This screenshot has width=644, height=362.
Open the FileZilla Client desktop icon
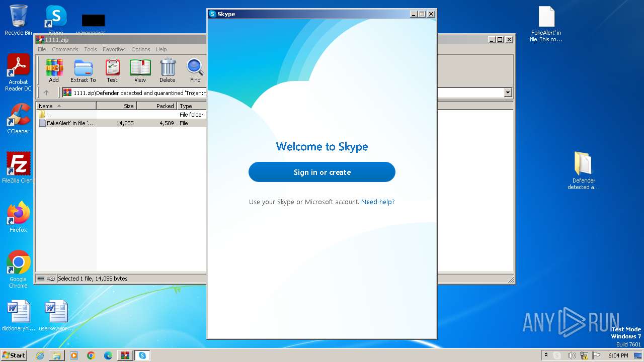click(18, 167)
